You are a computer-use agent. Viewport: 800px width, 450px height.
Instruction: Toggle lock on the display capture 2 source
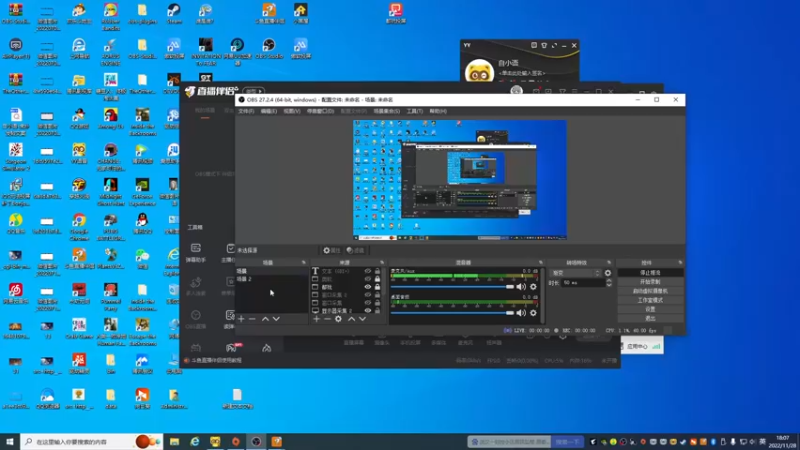coord(378,310)
